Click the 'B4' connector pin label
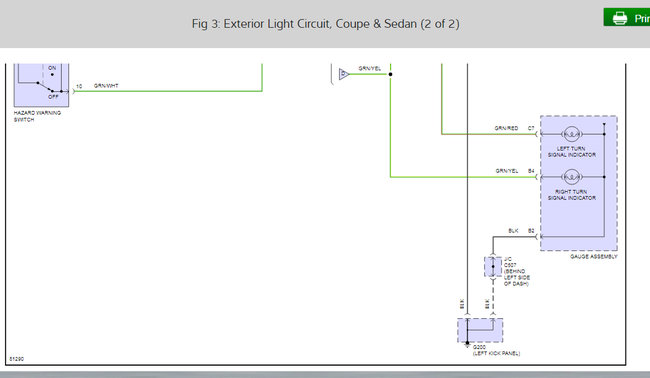 [x=531, y=171]
